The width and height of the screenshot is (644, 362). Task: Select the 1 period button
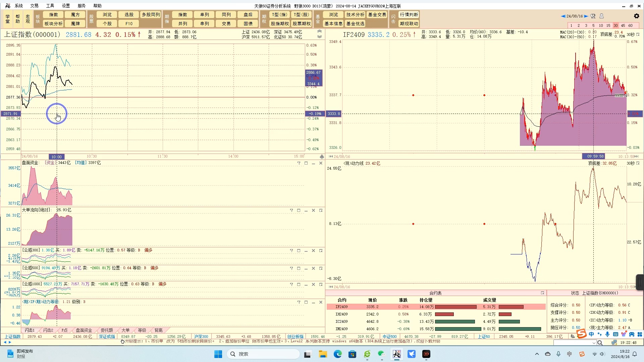click(x=571, y=25)
